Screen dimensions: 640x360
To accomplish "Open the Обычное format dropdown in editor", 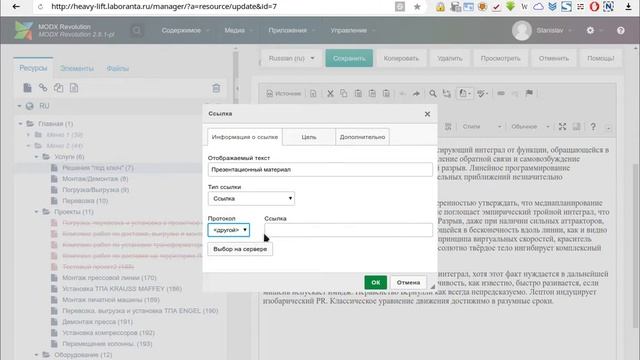I will [530, 127].
